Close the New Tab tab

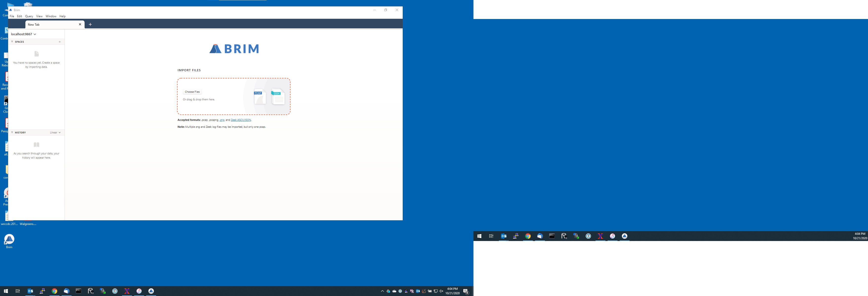pos(80,25)
